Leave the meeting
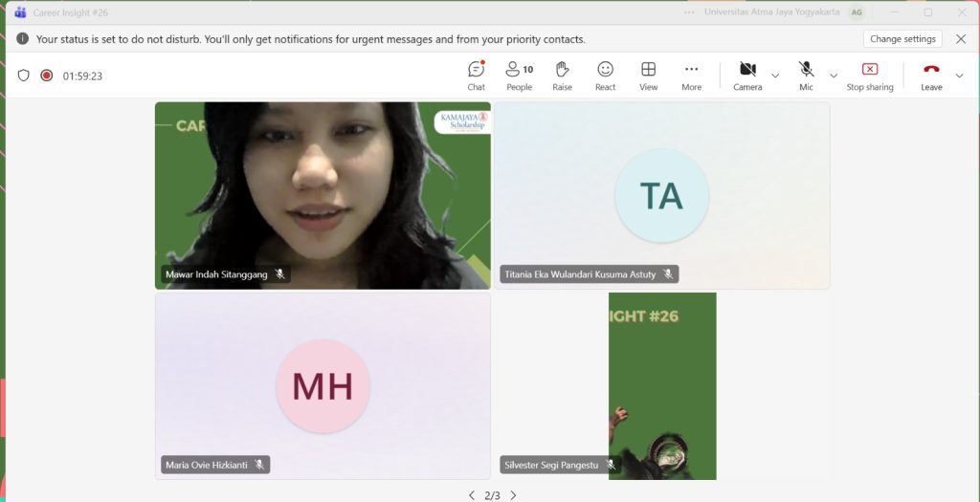Image resolution: width=980 pixels, height=502 pixels. tap(931, 75)
